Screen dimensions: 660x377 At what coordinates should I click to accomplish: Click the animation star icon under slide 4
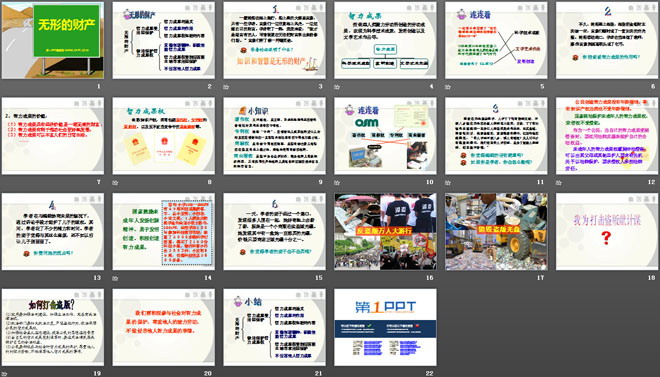click(337, 87)
